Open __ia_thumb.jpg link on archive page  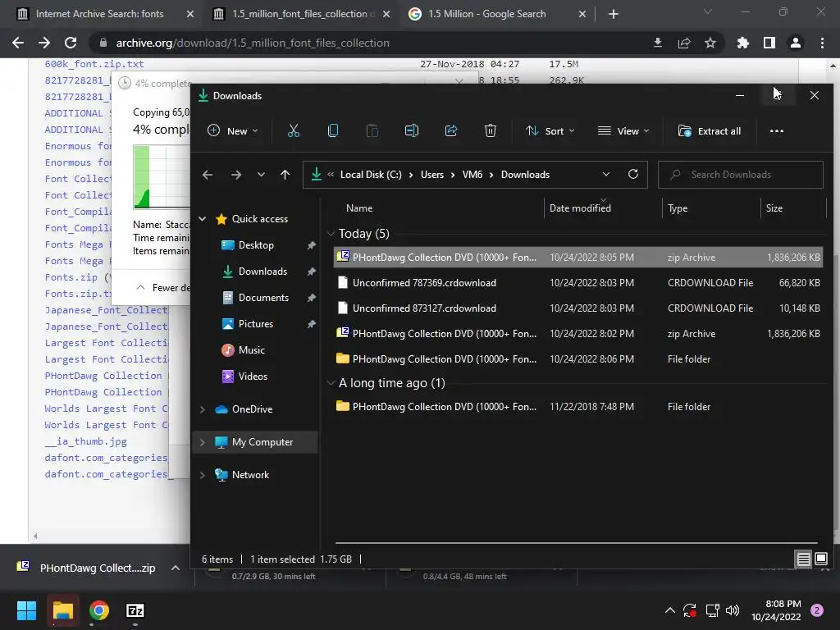point(85,441)
